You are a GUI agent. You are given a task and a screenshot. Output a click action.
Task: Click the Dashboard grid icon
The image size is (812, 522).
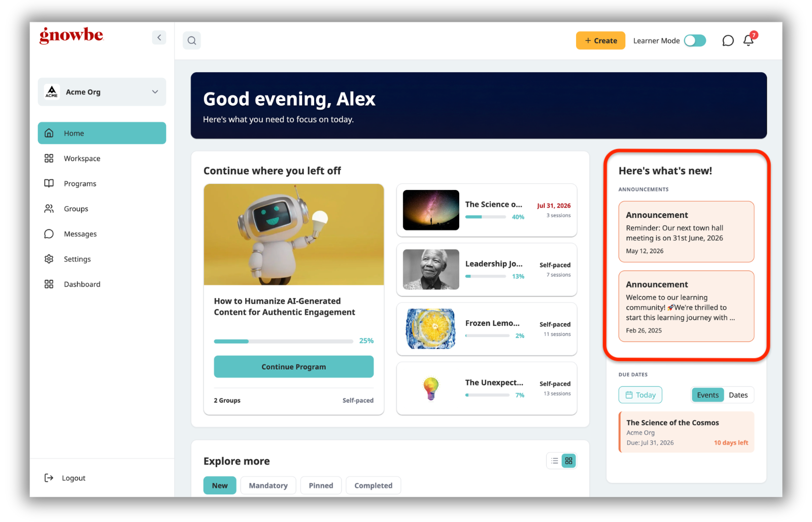[49, 284]
